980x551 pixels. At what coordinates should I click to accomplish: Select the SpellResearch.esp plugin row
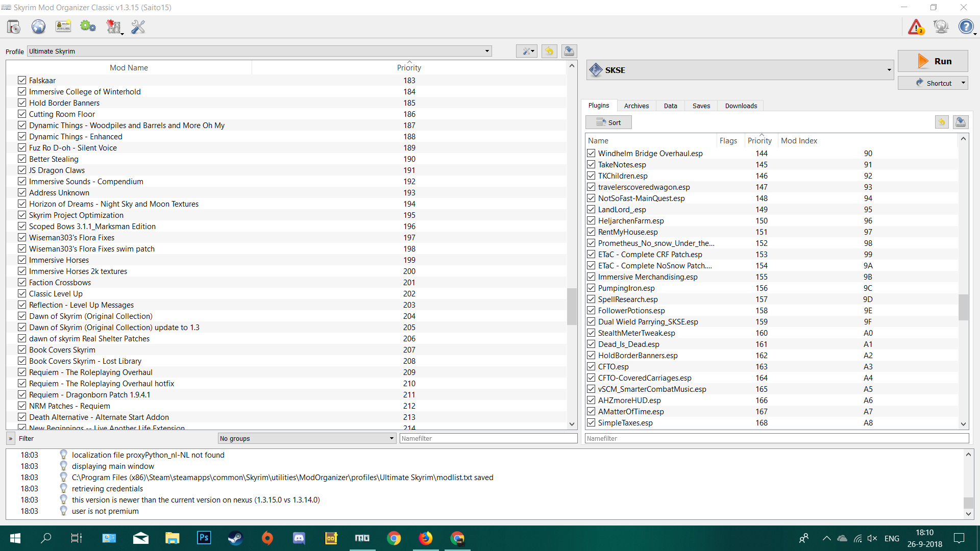point(772,299)
